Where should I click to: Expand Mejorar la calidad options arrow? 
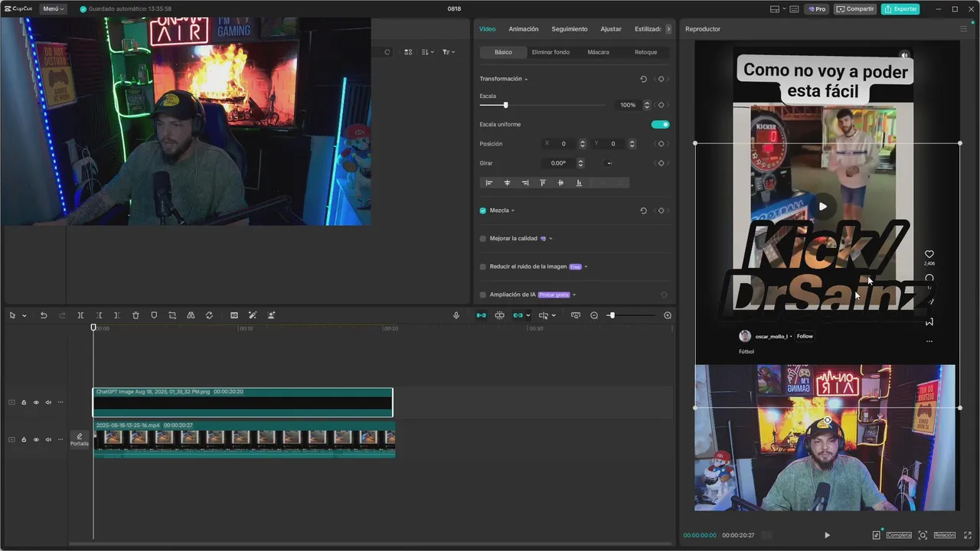click(x=550, y=239)
